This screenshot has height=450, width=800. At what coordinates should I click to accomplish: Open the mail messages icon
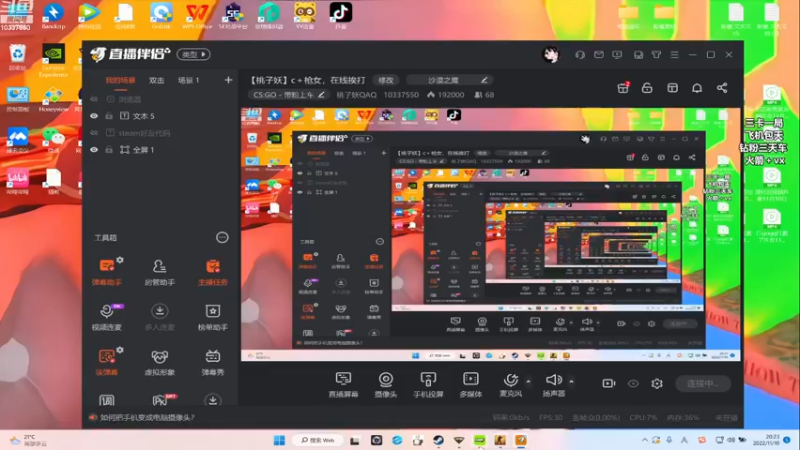[x=598, y=55]
